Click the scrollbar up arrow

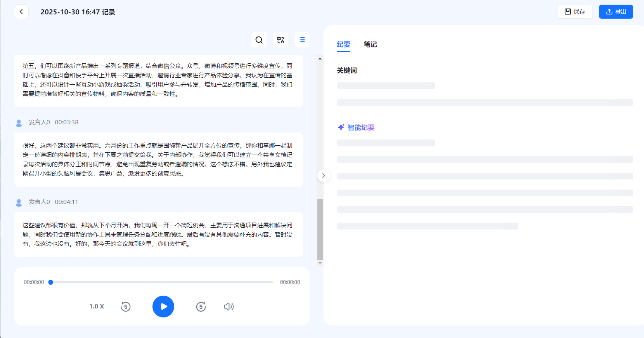point(320,59)
